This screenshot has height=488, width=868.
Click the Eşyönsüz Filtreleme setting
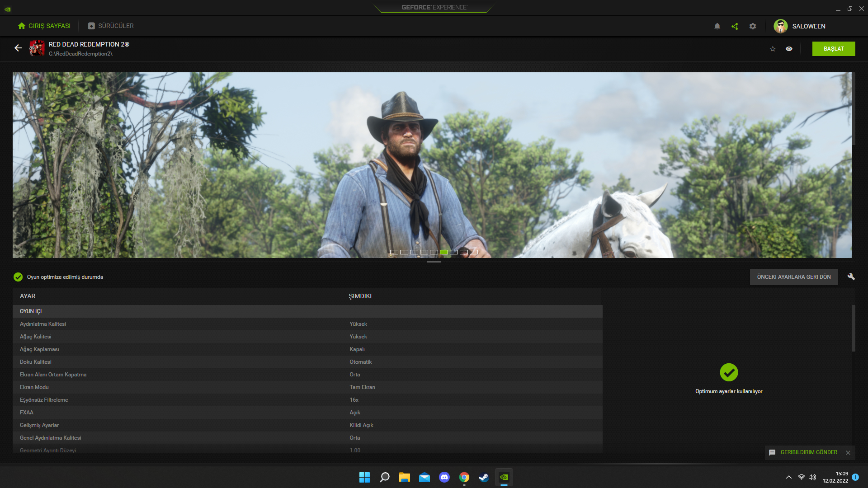pos(307,400)
